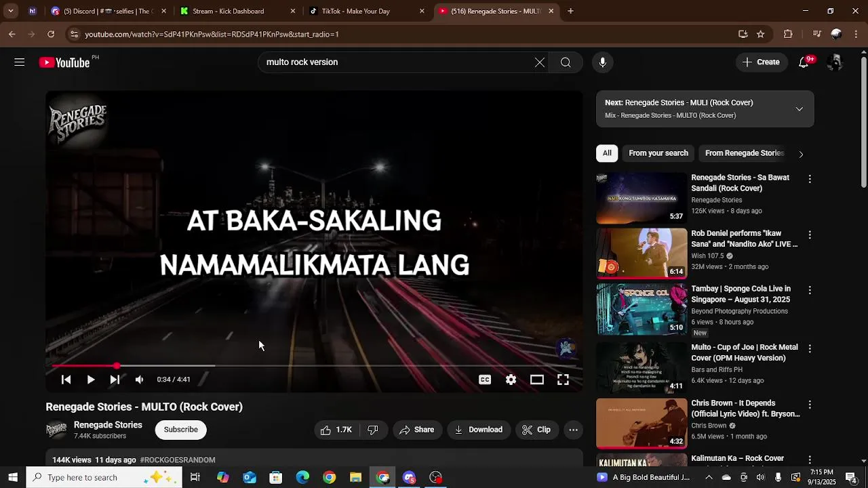Show more filter chips with the arrow

coord(801,154)
